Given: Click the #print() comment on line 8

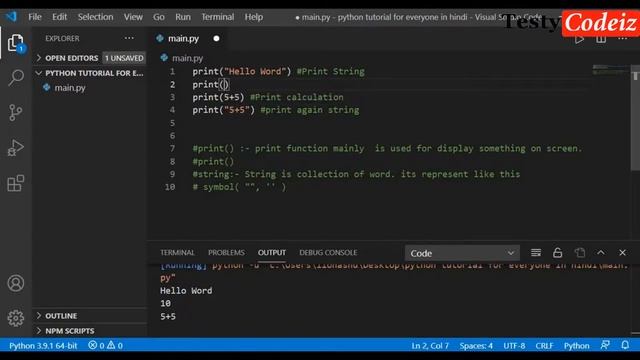Looking at the screenshot, I should [x=213, y=162].
